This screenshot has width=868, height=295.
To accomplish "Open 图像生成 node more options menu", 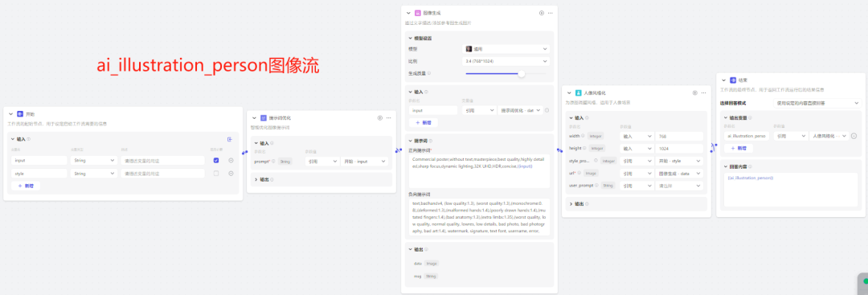I will 551,13.
